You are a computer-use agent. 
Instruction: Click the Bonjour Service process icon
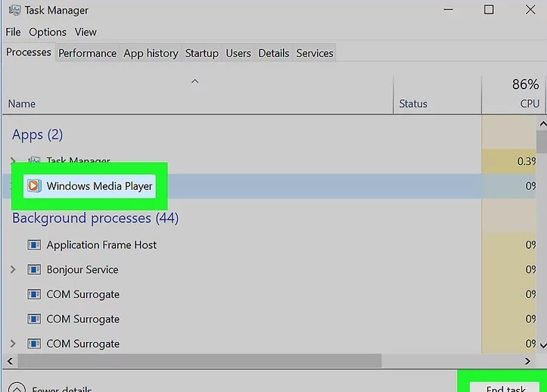tap(34, 269)
